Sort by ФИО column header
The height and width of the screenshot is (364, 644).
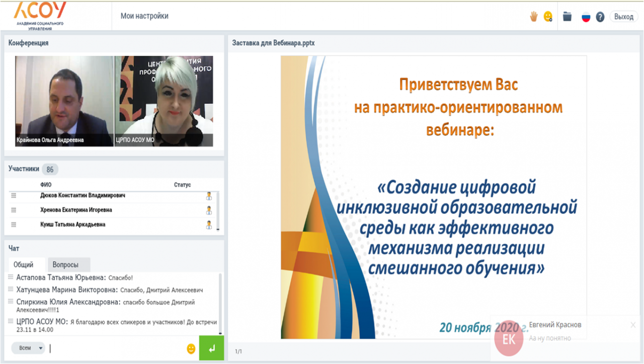[x=46, y=185]
